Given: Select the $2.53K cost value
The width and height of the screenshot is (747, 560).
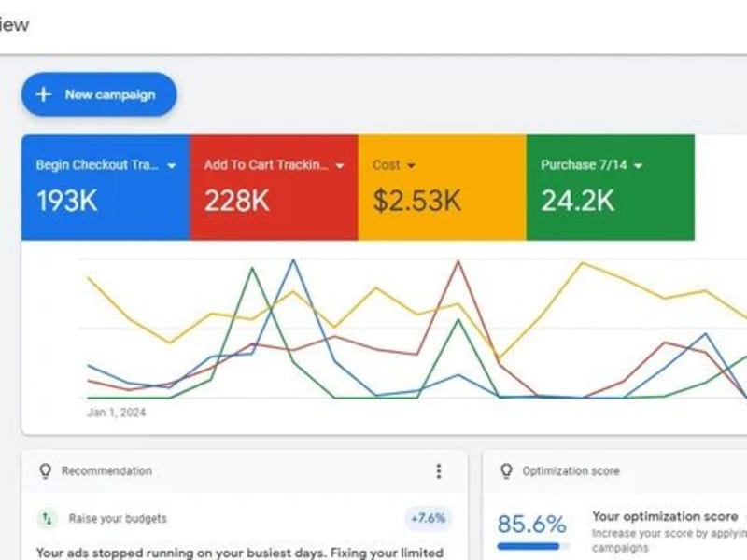Looking at the screenshot, I should pos(416,201).
